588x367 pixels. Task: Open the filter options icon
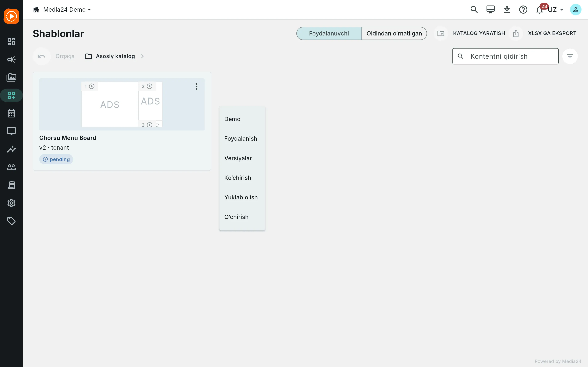click(x=570, y=56)
